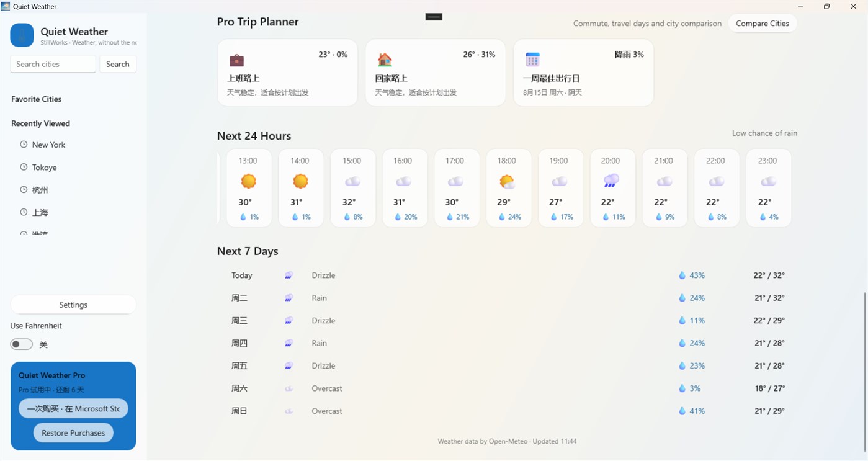Open Compare Cities
Image resolution: width=868 pixels, height=461 pixels.
[x=763, y=24]
